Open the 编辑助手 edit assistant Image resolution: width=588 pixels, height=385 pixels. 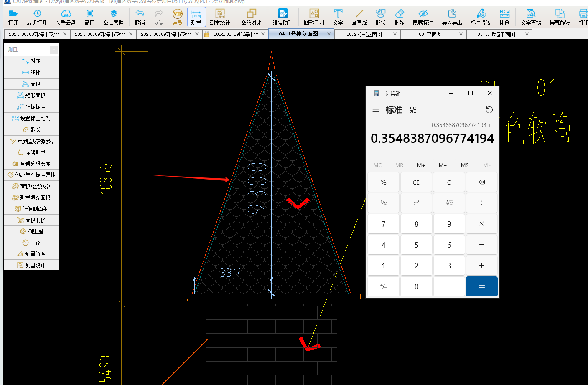click(x=283, y=18)
